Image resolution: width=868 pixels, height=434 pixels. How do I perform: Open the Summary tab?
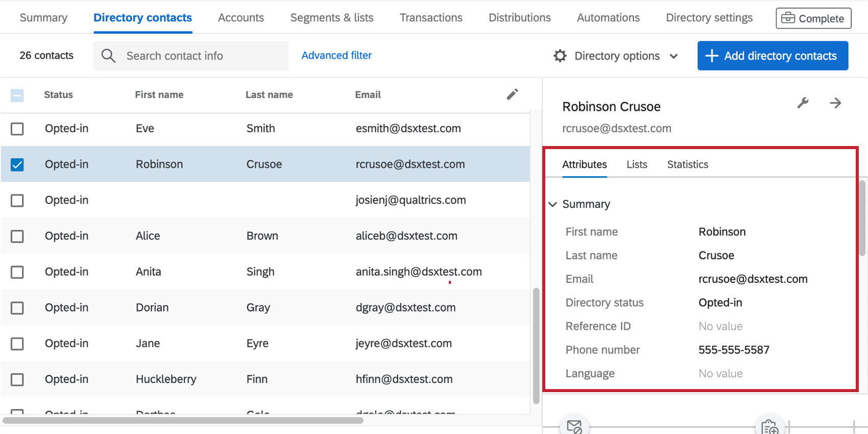43,18
